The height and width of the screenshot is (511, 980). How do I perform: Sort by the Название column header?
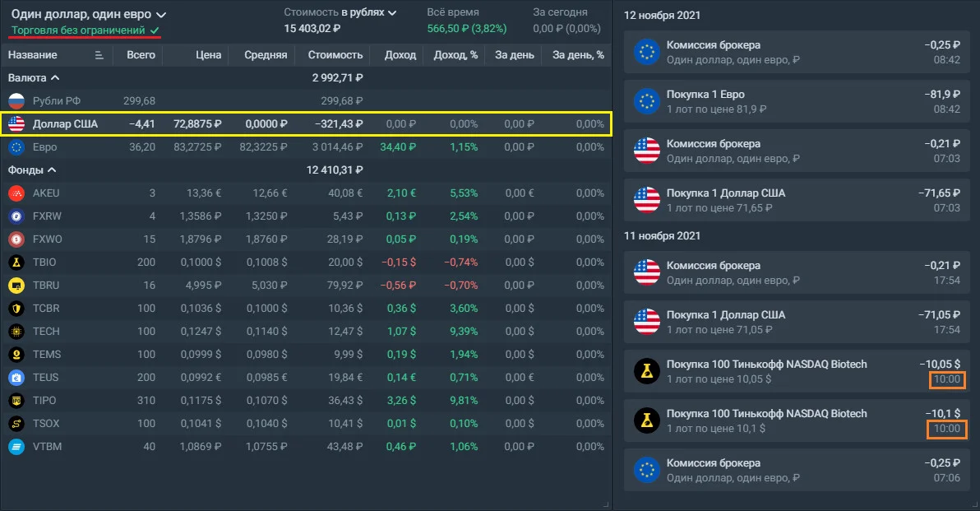[x=33, y=55]
